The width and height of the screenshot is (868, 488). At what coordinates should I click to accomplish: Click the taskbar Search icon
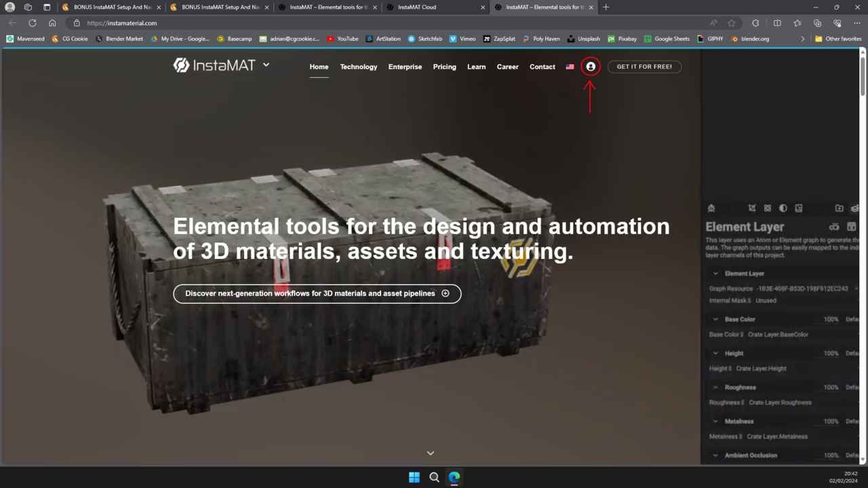coord(434,477)
